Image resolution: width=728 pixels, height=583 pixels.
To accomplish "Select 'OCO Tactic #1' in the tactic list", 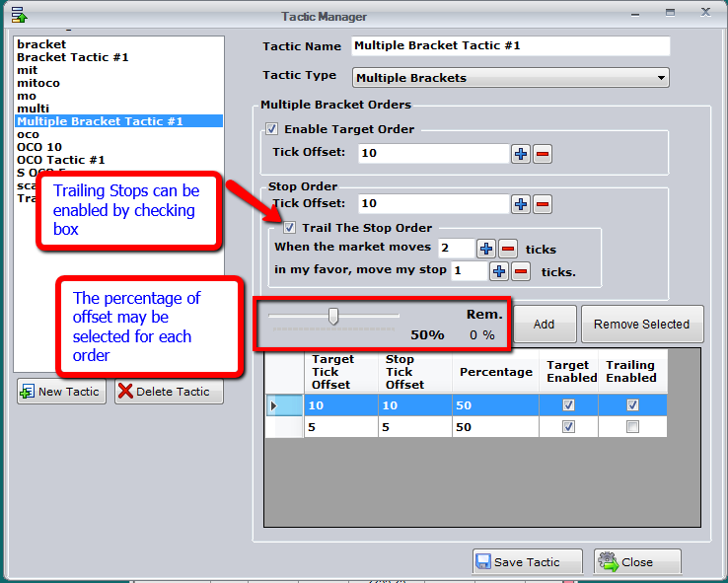I will [61, 160].
